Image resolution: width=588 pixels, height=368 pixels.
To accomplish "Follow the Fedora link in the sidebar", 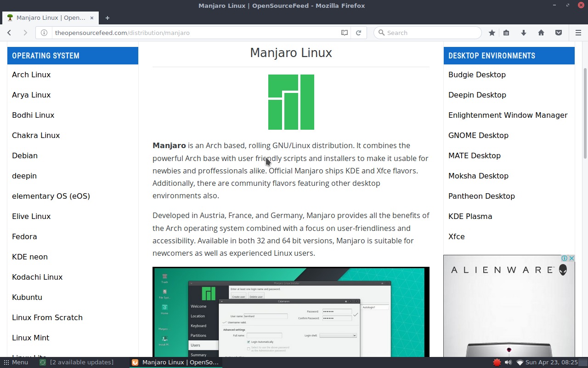I will 24,236.
